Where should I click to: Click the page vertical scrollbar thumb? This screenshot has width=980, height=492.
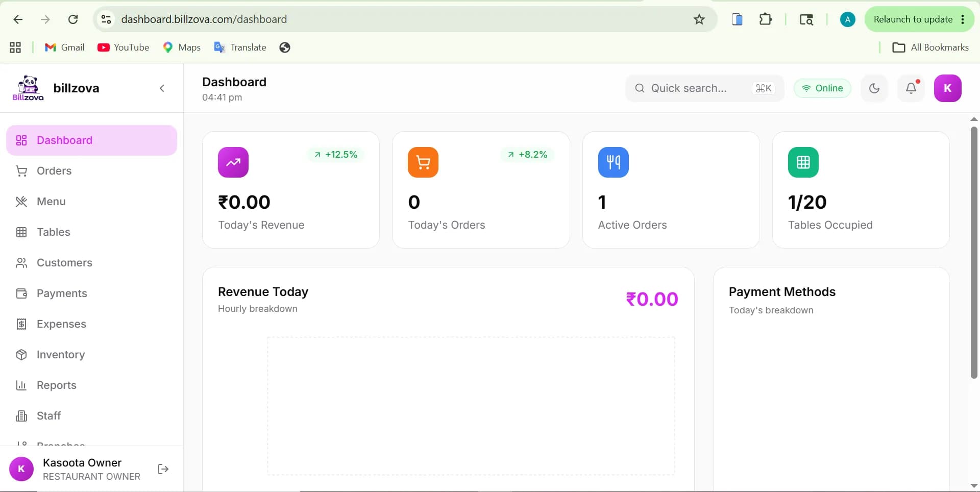click(974, 253)
